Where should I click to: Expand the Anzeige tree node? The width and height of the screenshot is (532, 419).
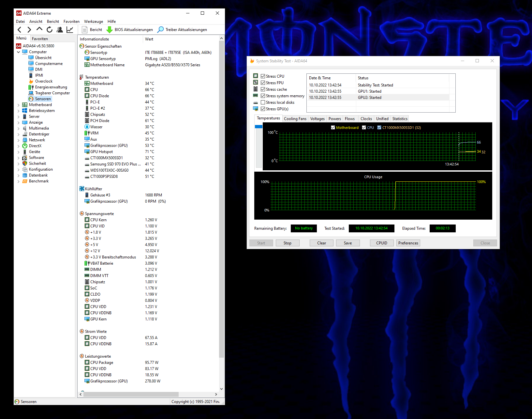tap(18, 122)
